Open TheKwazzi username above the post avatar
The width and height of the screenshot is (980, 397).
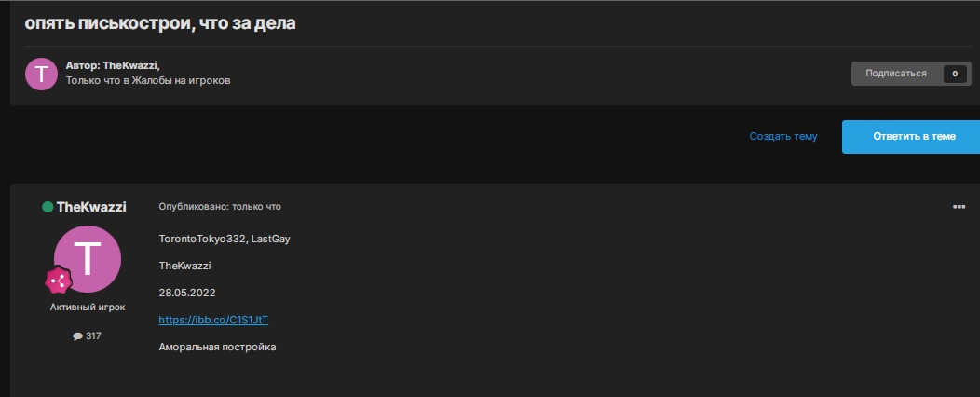click(x=91, y=207)
